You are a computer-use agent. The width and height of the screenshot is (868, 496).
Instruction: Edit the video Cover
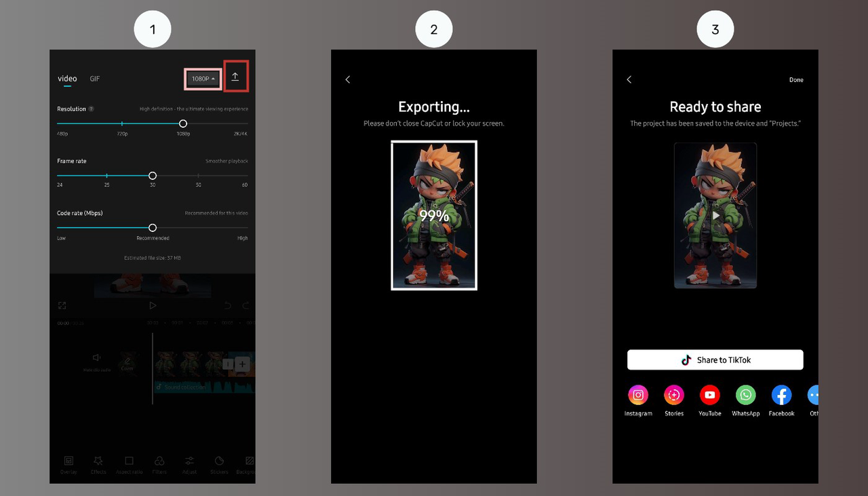click(x=128, y=360)
